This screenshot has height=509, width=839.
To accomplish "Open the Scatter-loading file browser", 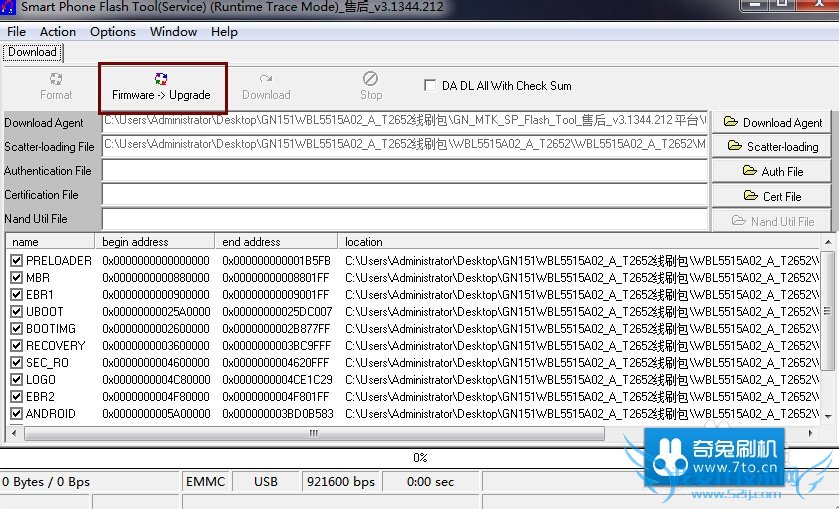I will (772, 147).
